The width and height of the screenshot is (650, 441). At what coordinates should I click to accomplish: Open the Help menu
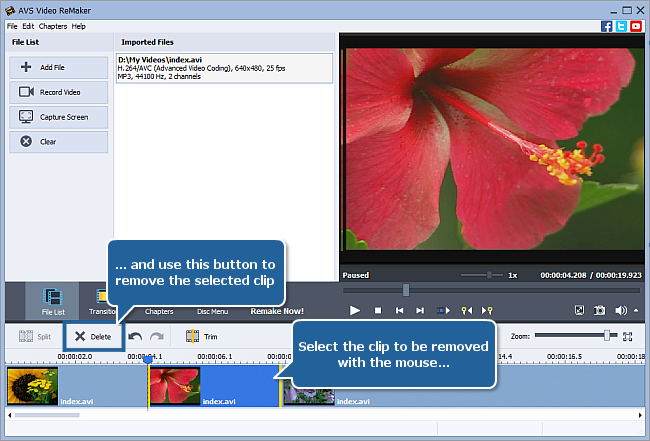coord(78,26)
